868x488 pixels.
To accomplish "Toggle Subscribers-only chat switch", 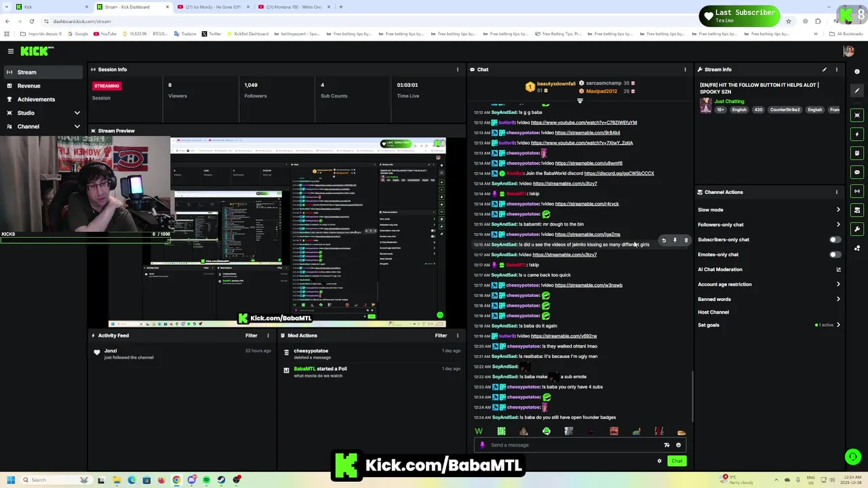I will [835, 239].
